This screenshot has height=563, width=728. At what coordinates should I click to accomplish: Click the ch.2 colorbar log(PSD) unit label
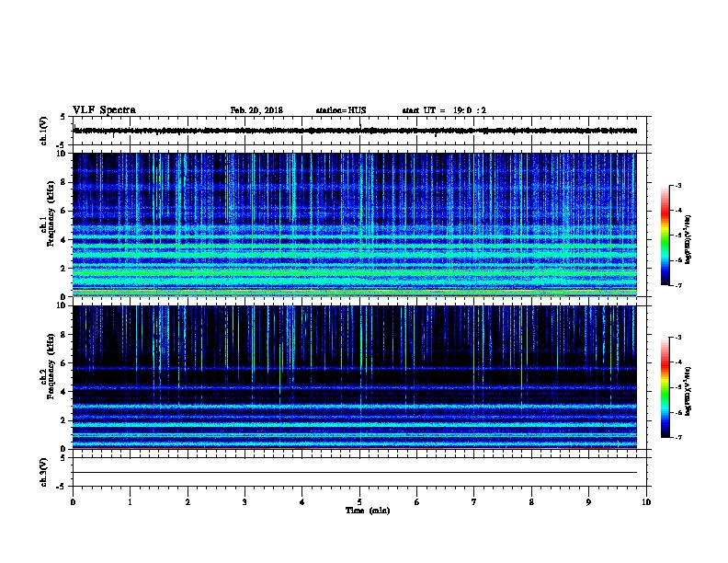click(688, 391)
